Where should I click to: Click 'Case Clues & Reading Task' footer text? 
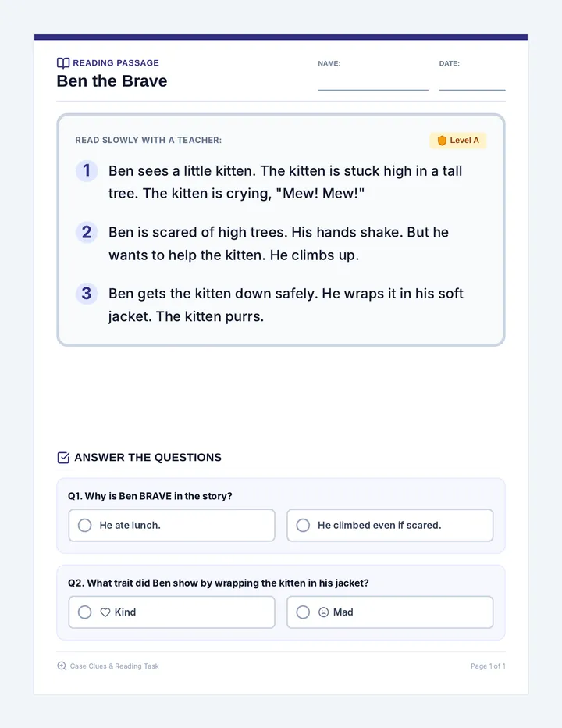pyautogui.click(x=114, y=666)
